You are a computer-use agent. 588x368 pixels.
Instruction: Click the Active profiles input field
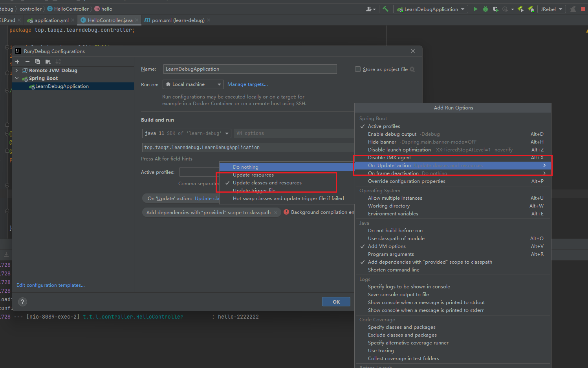[199, 172]
